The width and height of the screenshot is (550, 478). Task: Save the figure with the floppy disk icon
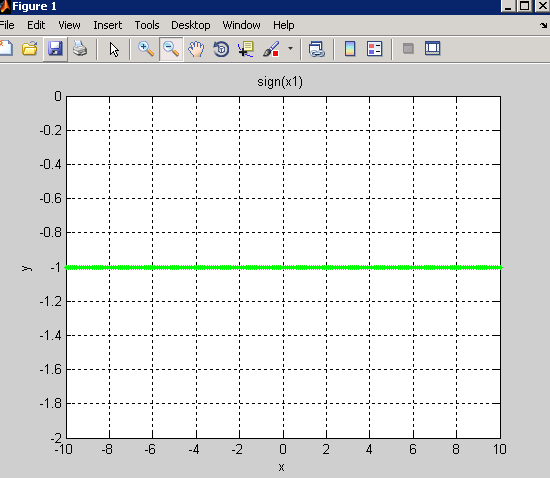pyautogui.click(x=55, y=49)
